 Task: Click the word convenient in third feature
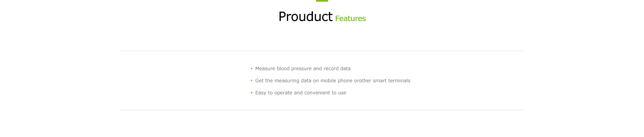[x=317, y=93]
